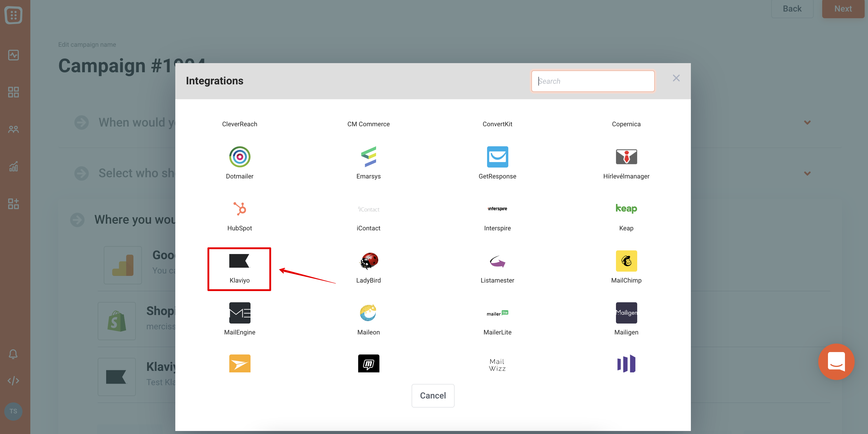Click the Back button
Viewport: 868px width, 434px height.
792,9
